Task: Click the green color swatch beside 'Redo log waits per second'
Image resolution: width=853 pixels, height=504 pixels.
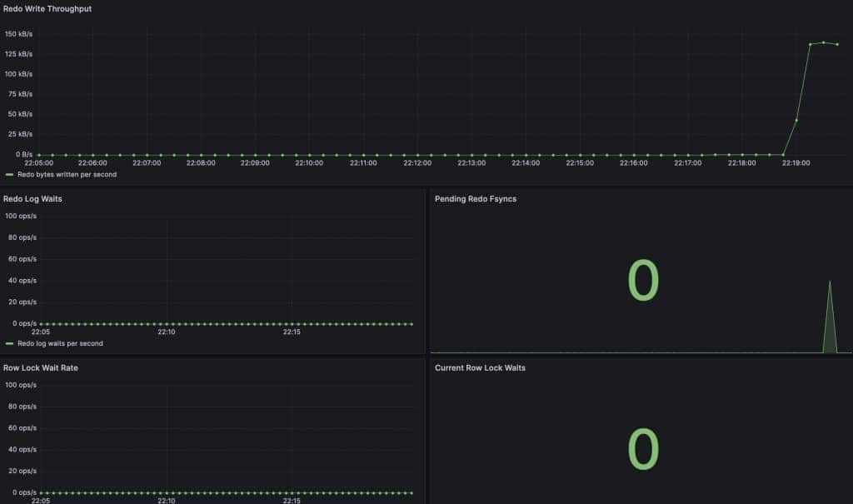Action: pyautogui.click(x=9, y=343)
